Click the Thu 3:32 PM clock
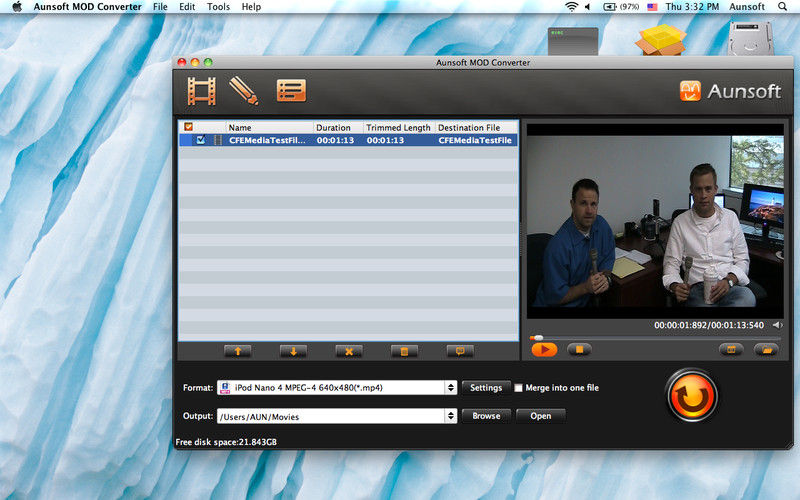This screenshot has height=500, width=800. tap(692, 7)
